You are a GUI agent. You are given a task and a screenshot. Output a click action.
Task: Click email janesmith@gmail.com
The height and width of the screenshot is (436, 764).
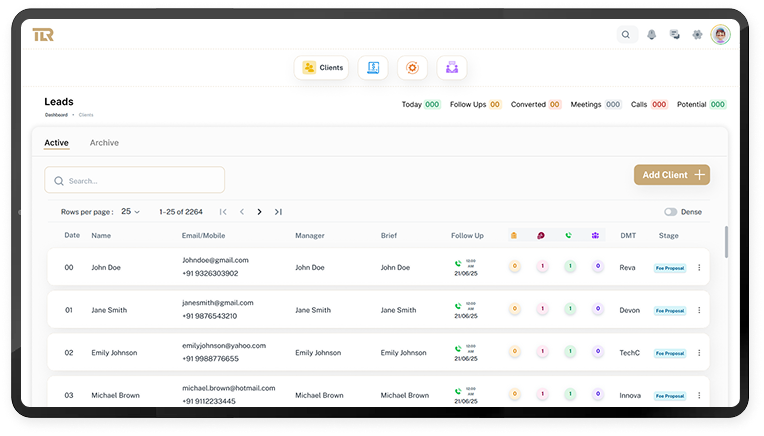(x=218, y=303)
